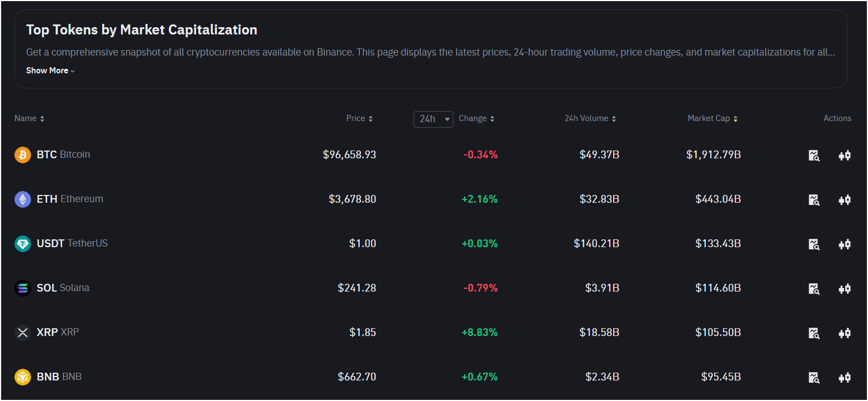Open the price detail icon for Ethereum
Image resolution: width=868 pixels, height=401 pixels.
814,200
